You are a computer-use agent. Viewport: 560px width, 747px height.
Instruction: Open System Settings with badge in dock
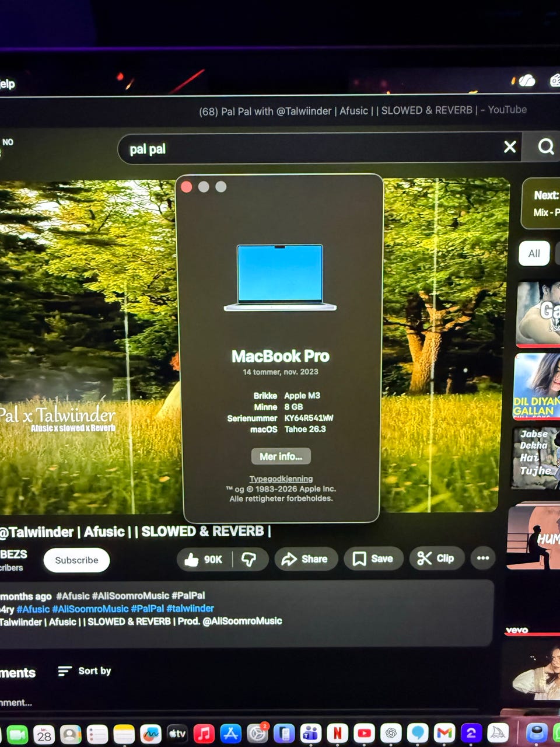click(257, 733)
